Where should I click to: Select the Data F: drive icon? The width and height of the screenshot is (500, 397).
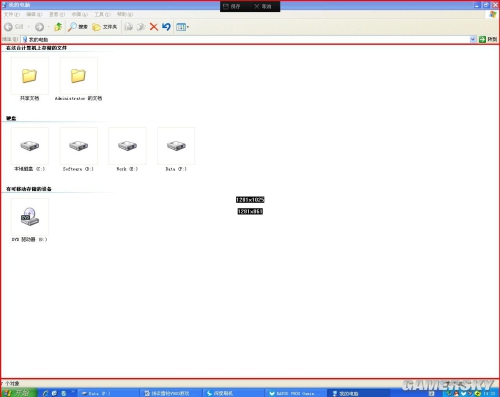tap(176, 146)
